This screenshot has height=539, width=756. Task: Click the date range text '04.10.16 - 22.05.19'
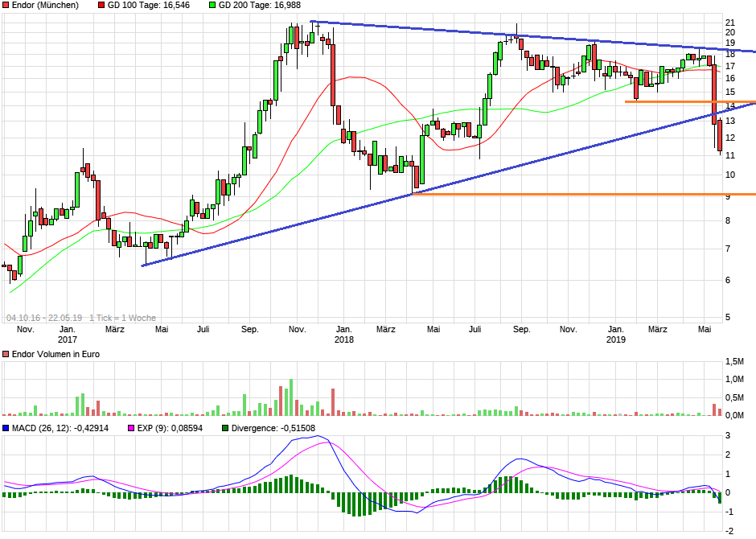[x=44, y=318]
